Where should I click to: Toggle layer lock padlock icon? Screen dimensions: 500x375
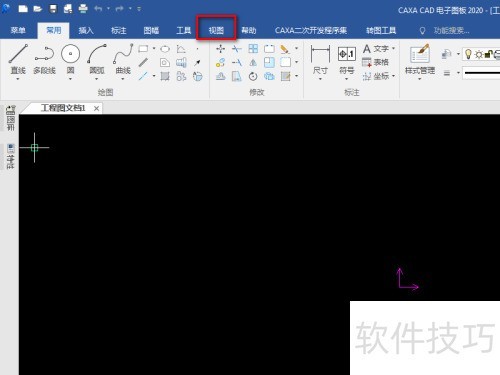point(488,54)
